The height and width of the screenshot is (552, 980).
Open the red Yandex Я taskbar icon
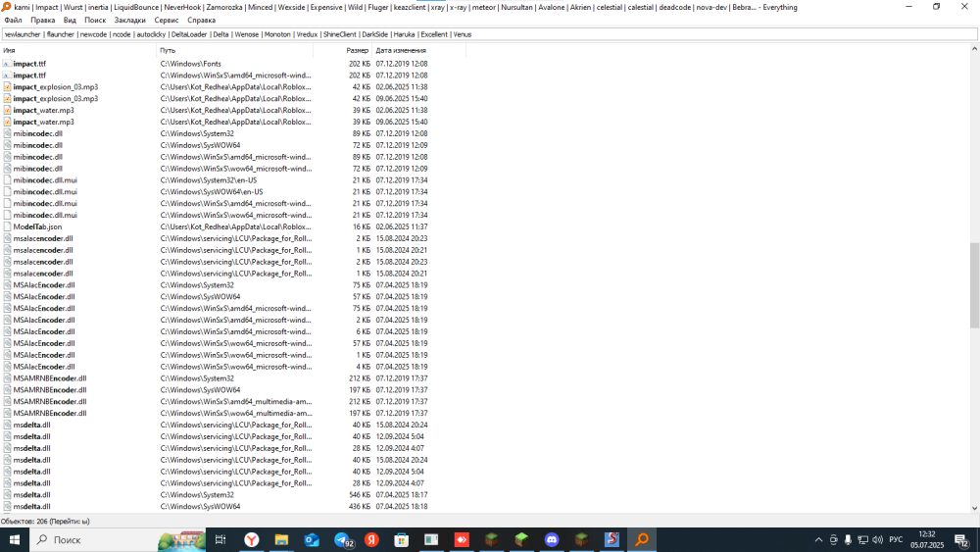pos(371,539)
